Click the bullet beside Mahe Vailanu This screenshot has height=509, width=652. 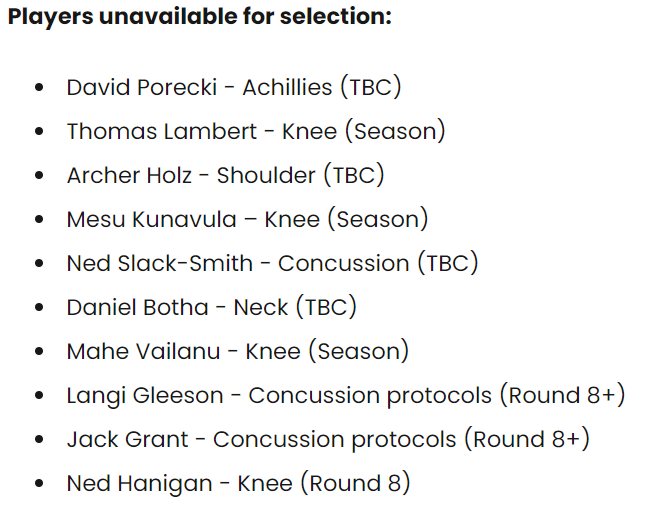tap(39, 351)
